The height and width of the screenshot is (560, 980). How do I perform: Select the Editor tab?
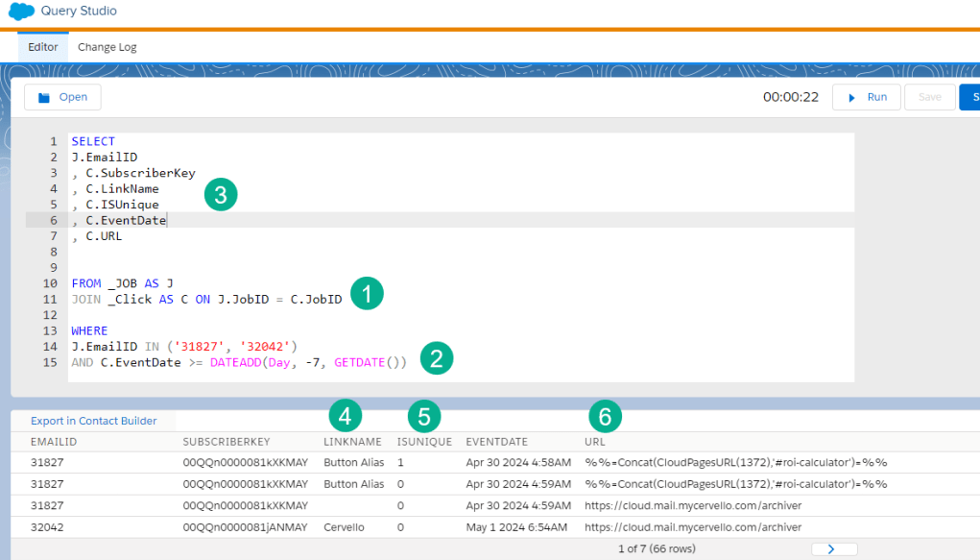pyautogui.click(x=42, y=46)
